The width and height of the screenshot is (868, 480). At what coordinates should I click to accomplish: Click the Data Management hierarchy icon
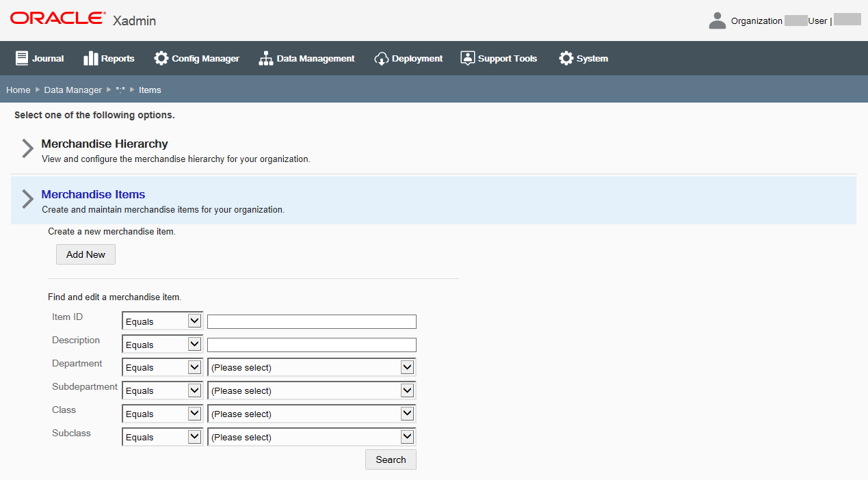pos(266,58)
